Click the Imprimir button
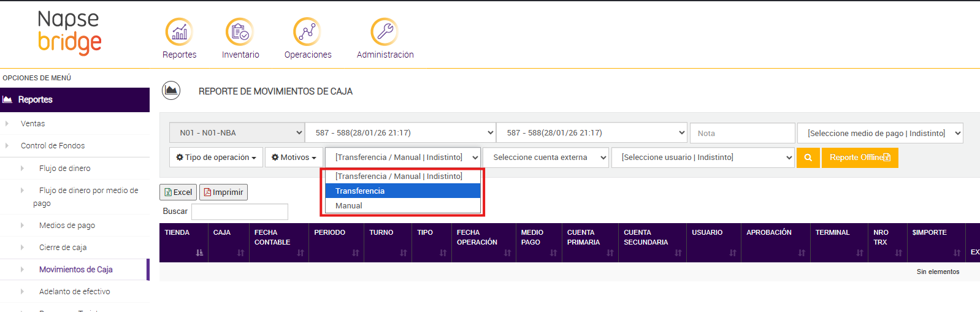This screenshot has height=312, width=980. (223, 192)
